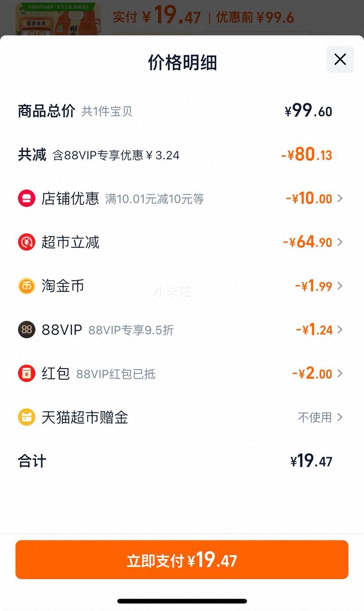Viewport: 364px width, 611px height.
Task: Expand 超市立减 -¥64.90 chevron
Action: (340, 242)
